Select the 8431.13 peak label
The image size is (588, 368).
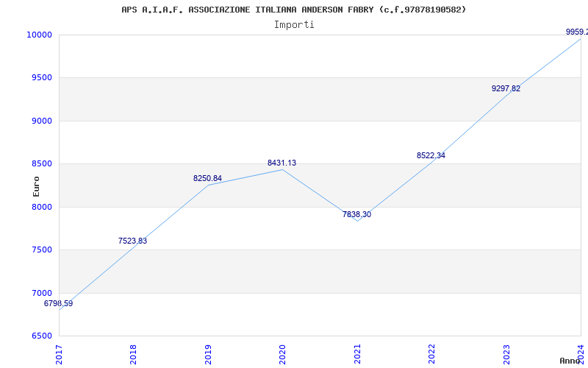click(x=282, y=163)
